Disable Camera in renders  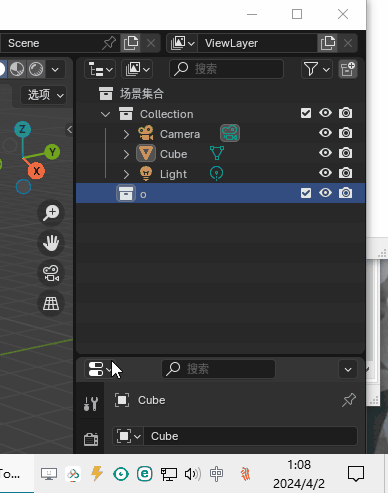(x=345, y=133)
